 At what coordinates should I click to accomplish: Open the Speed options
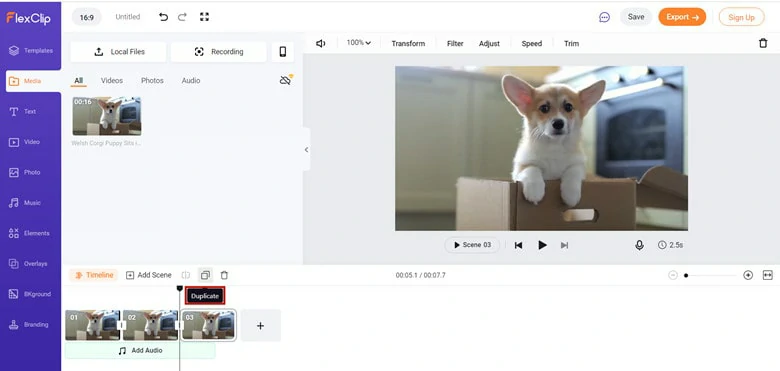[x=532, y=43]
